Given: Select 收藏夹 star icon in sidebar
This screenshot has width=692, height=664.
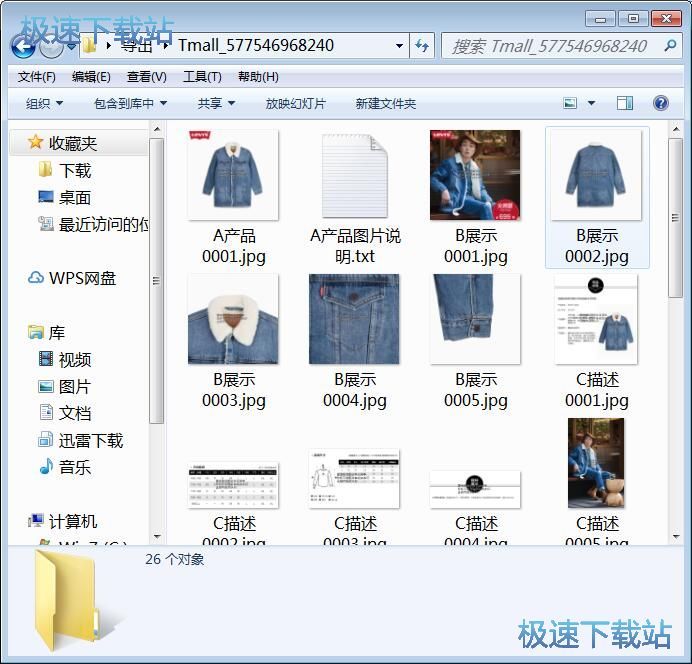Looking at the screenshot, I should (x=35, y=143).
